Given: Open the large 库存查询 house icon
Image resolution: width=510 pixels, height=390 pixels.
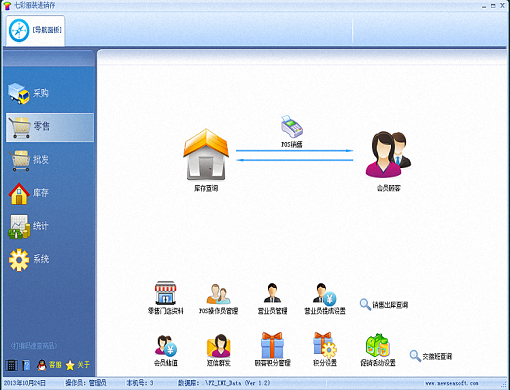Looking at the screenshot, I should click(206, 155).
